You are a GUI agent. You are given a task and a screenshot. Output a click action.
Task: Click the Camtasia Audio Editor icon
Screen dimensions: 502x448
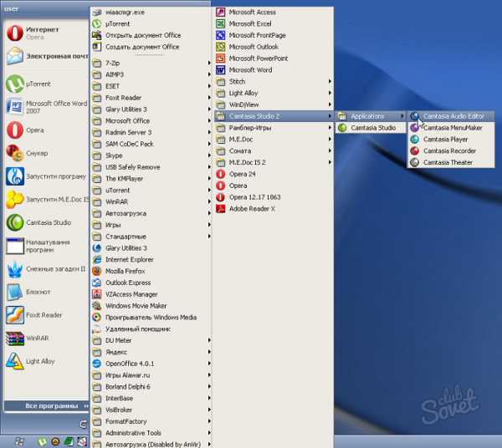point(415,116)
